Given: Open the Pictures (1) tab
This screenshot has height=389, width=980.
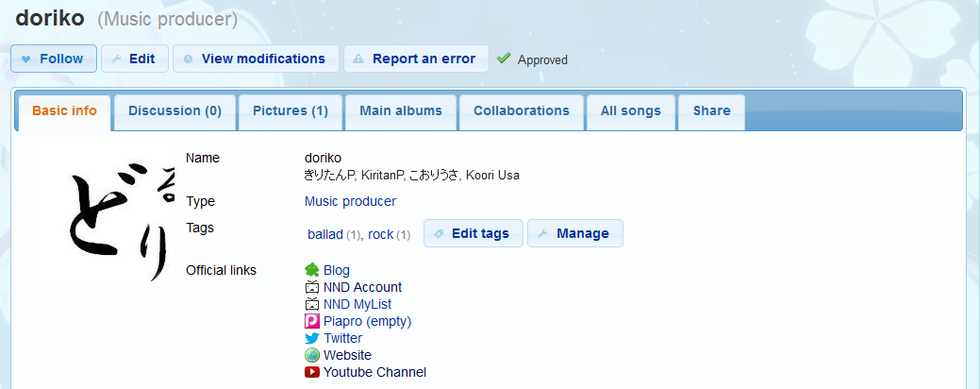Looking at the screenshot, I should click(x=290, y=111).
